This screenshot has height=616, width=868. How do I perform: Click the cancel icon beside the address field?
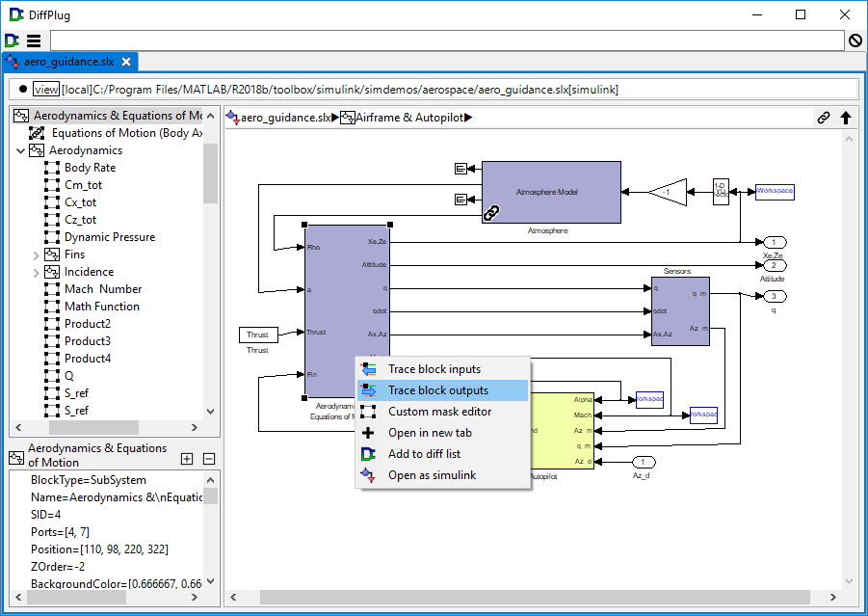[855, 40]
